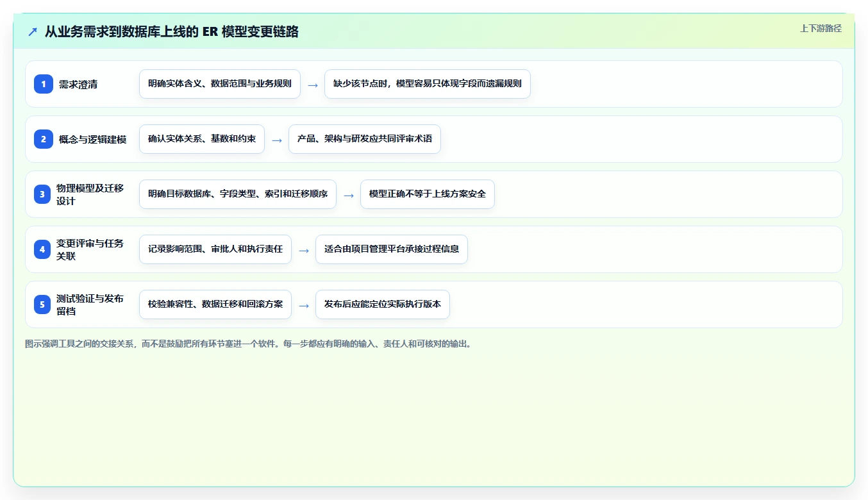The height and width of the screenshot is (500, 868).
Task: Click the 产品、架构与研发应共同评审术语 box
Action: (365, 139)
